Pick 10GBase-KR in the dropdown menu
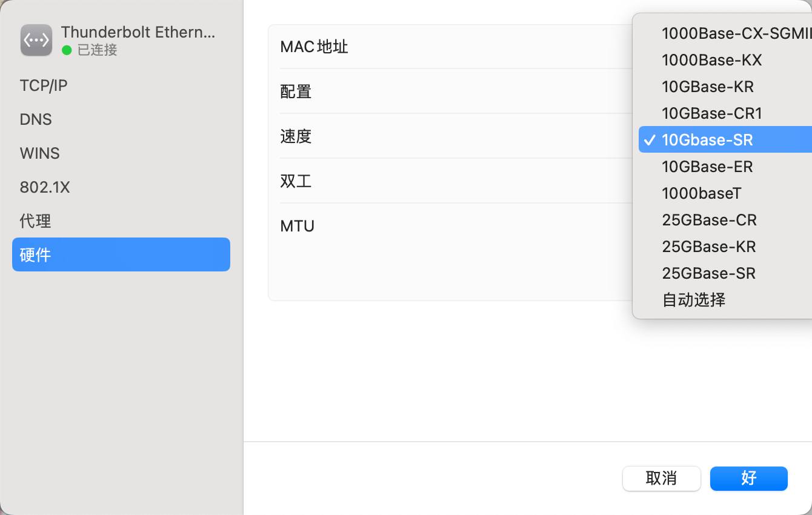Image resolution: width=812 pixels, height=515 pixels. [x=708, y=87]
